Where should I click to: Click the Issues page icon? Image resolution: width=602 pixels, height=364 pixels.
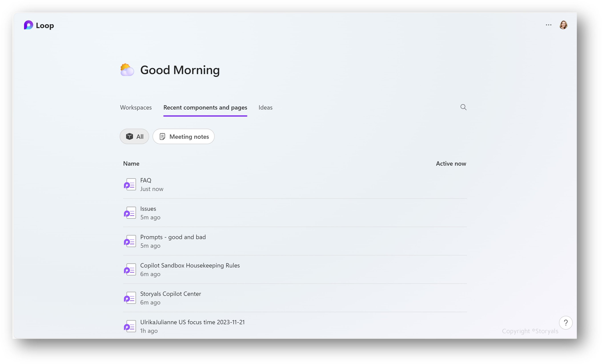tap(130, 213)
